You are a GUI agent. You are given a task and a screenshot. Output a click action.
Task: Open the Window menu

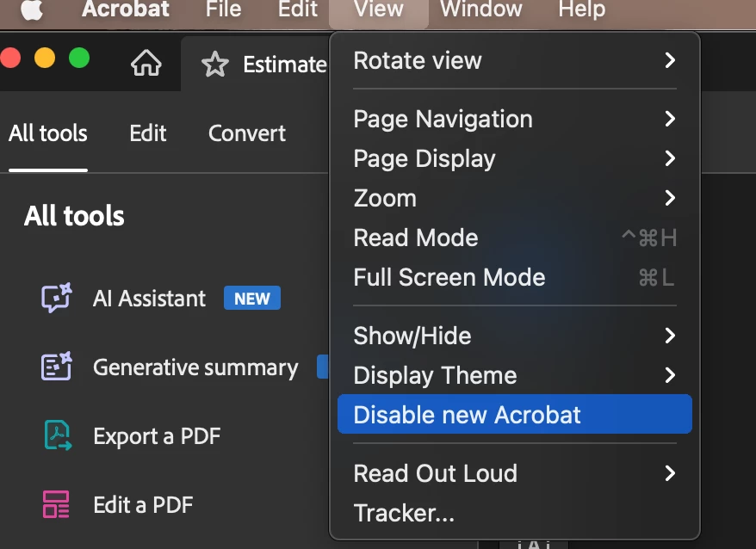481,9
